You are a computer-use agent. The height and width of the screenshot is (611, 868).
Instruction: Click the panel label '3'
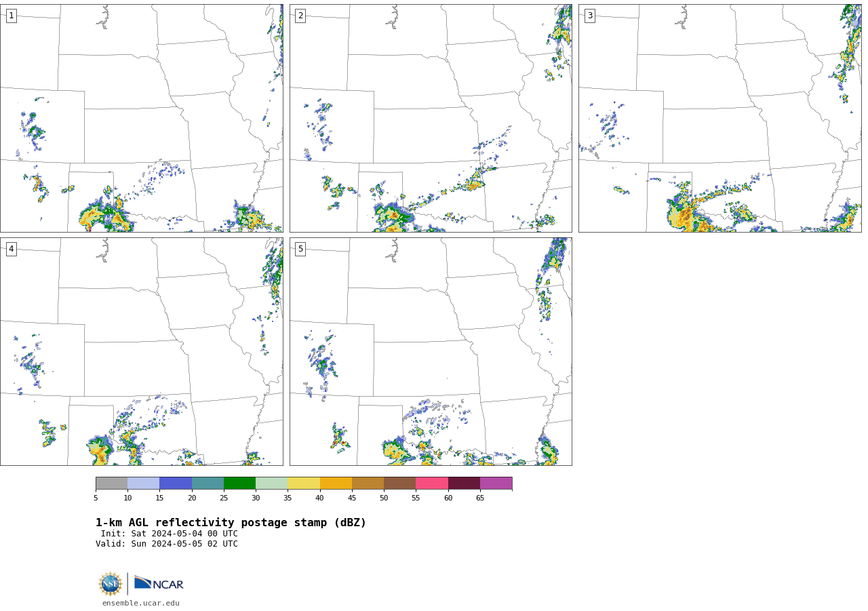[589, 16]
